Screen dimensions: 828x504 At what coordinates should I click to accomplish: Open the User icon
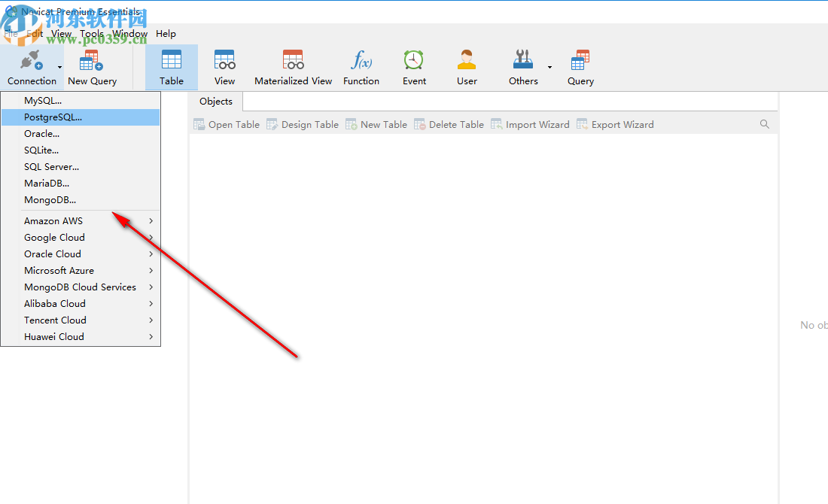467,59
